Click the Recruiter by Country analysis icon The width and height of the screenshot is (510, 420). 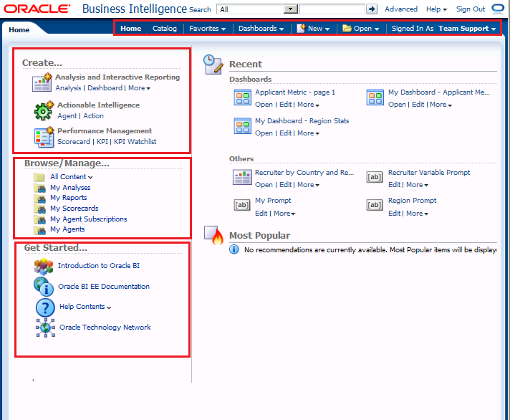(x=242, y=177)
